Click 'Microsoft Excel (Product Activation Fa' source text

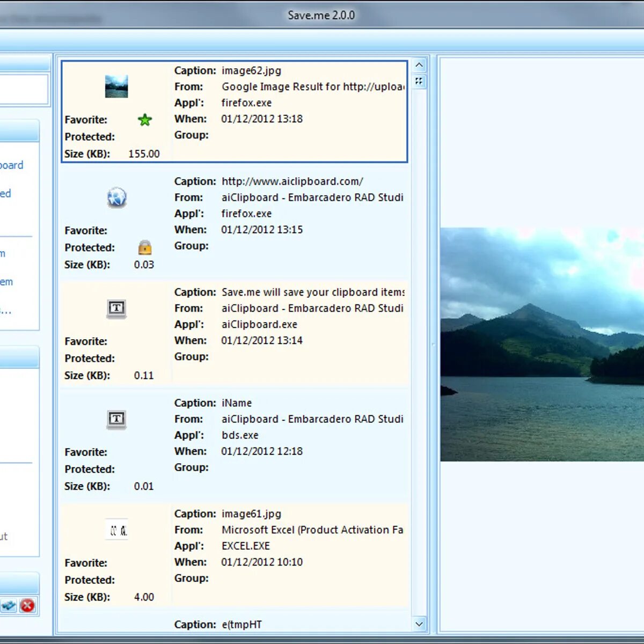point(312,530)
